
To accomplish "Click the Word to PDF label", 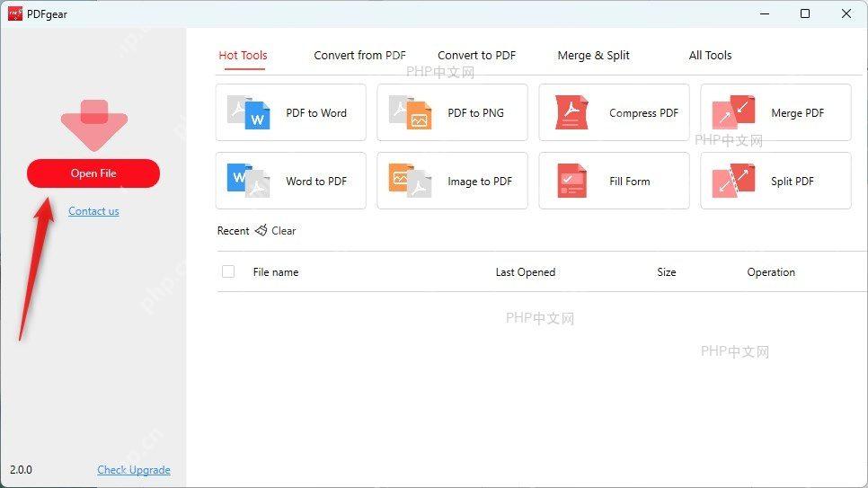I will tap(316, 182).
